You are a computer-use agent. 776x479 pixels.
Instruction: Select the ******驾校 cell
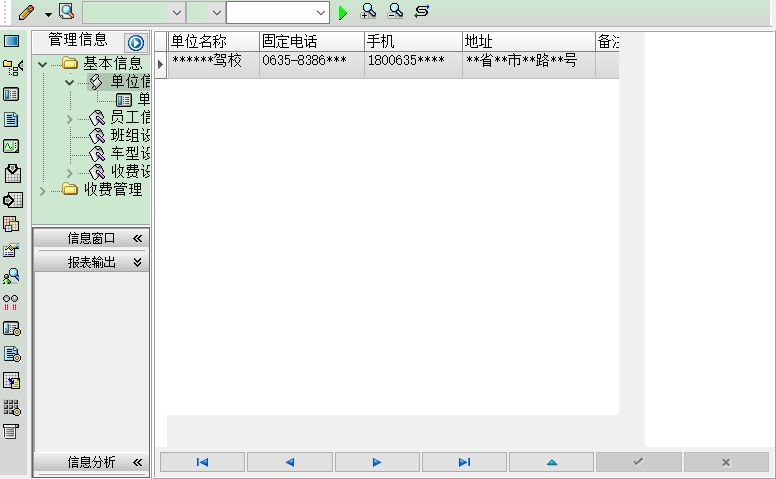pos(213,64)
